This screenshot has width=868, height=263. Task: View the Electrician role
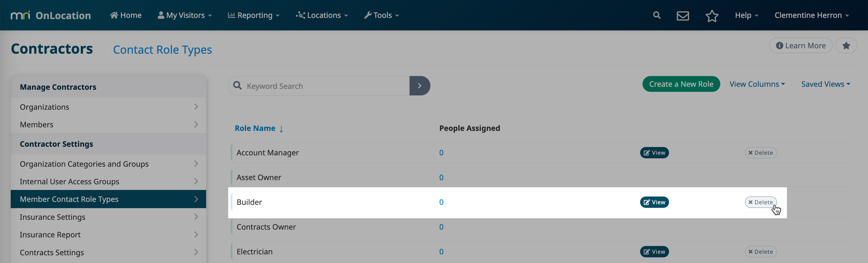coord(654,252)
